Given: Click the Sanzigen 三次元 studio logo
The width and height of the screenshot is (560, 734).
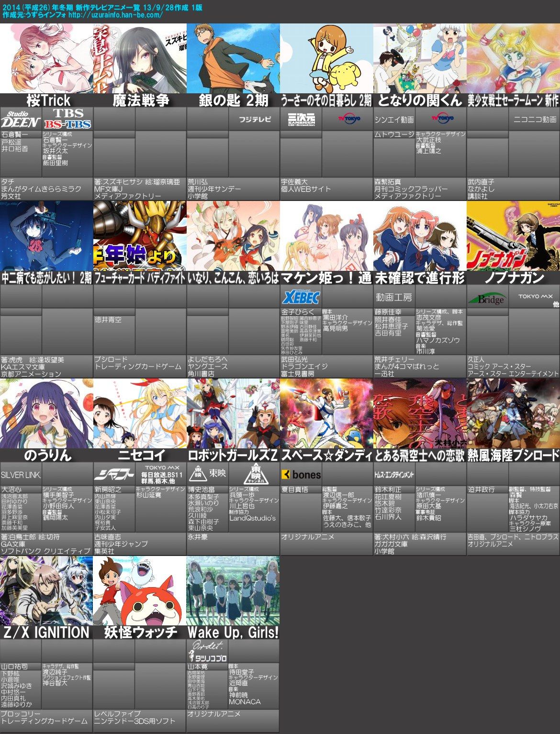Looking at the screenshot, I should point(302,119).
